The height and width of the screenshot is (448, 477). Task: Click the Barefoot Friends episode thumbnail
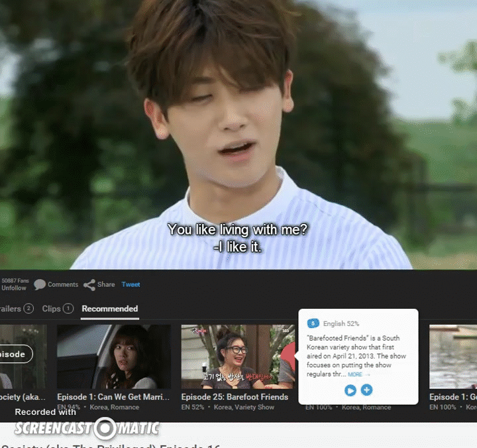[x=235, y=357]
